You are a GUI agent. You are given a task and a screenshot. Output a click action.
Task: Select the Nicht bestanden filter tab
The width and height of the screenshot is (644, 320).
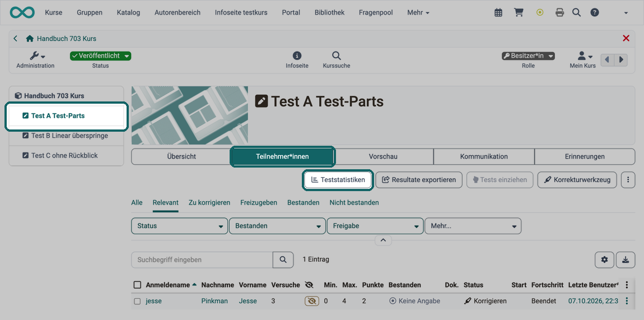pos(354,202)
